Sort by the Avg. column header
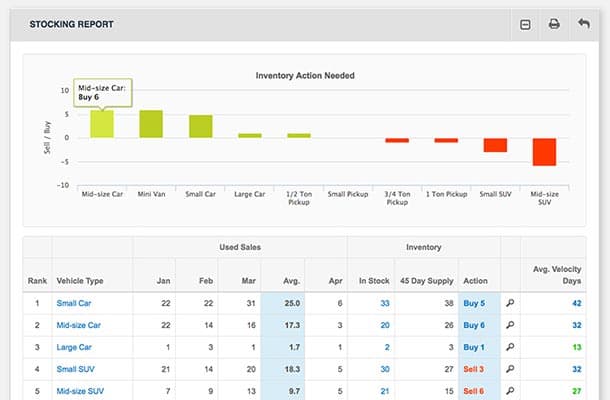 (291, 281)
